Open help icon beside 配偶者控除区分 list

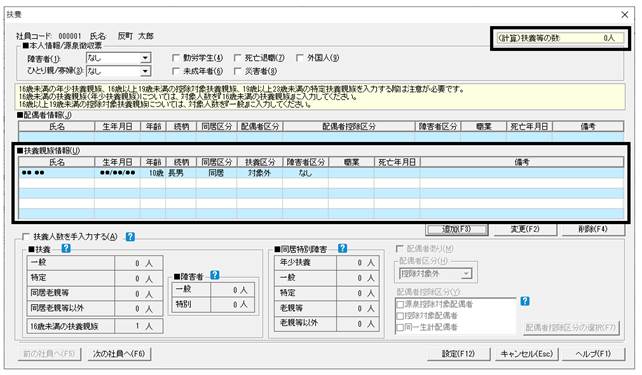coord(525,301)
